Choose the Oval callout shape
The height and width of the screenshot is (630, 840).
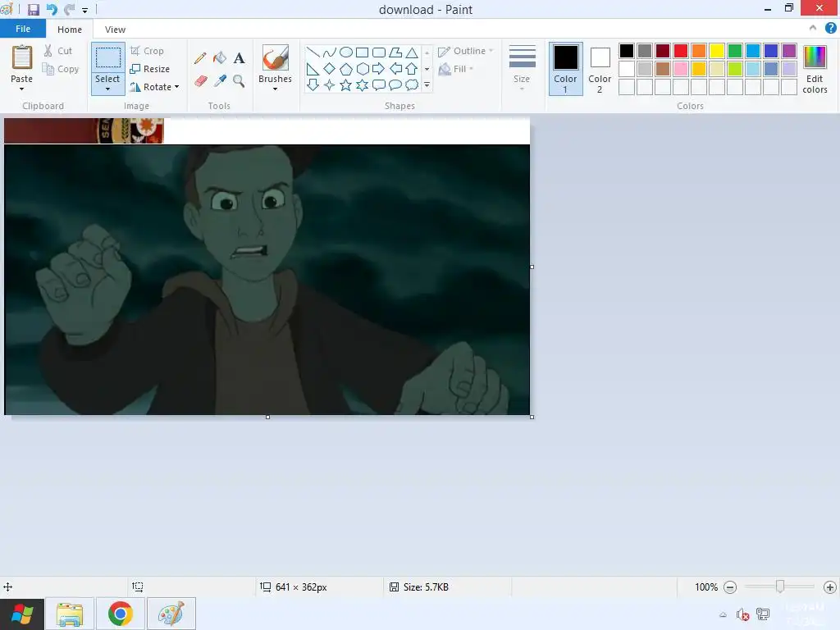click(x=395, y=84)
